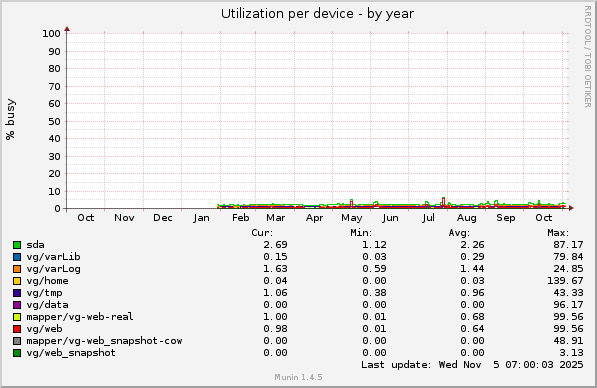Click the Dec x-axis month label

(163, 218)
